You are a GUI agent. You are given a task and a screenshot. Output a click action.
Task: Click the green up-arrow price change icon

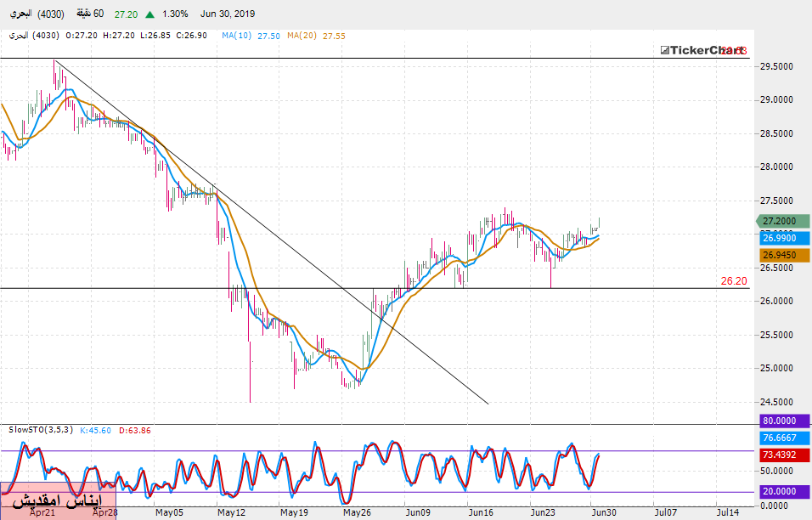coord(150,14)
